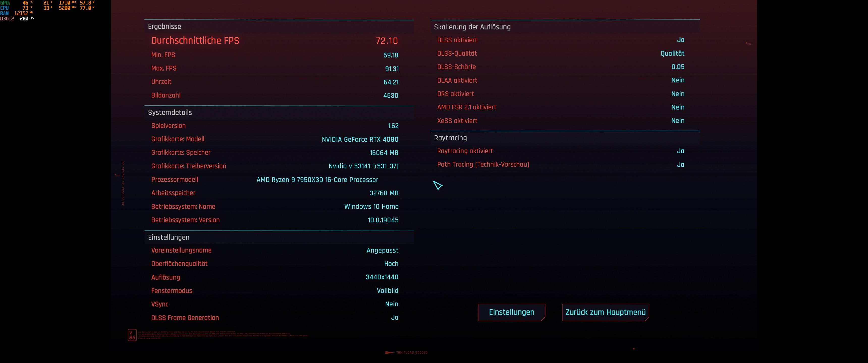Click the Betriebssystem: Name label

[x=183, y=207]
